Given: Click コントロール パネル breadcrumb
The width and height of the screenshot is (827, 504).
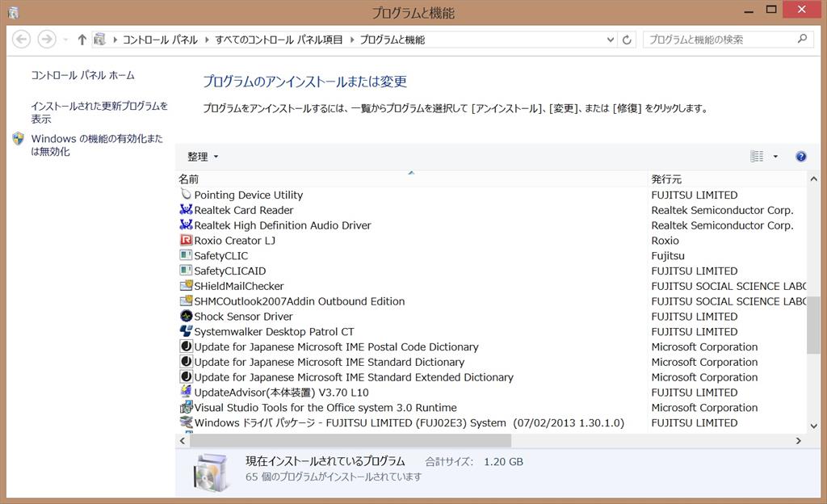Looking at the screenshot, I should point(160,40).
